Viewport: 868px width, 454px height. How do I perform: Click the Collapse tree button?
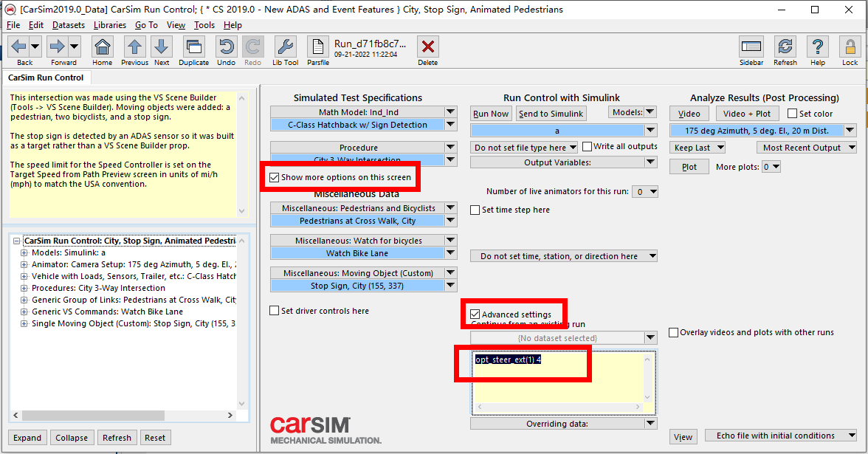pos(72,437)
